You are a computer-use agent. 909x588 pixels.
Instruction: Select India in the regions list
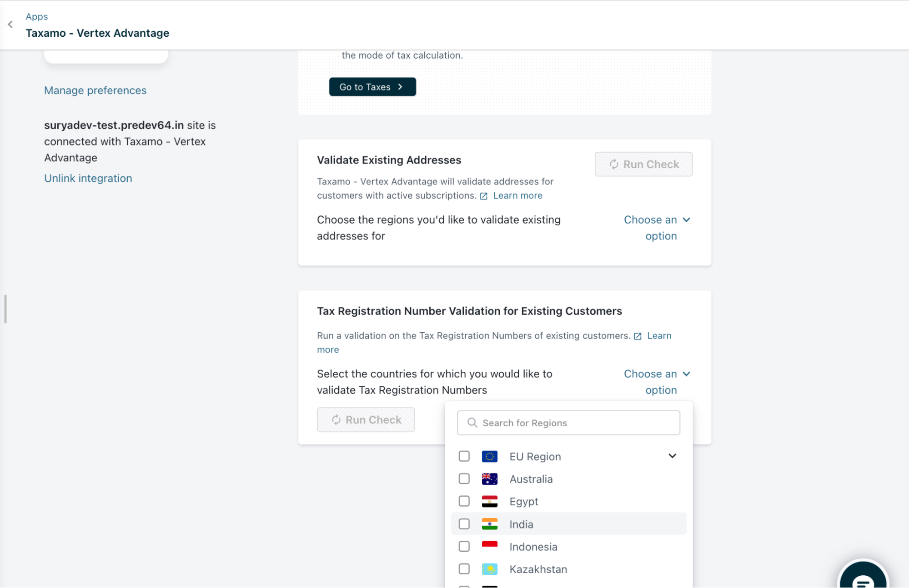[x=521, y=524]
